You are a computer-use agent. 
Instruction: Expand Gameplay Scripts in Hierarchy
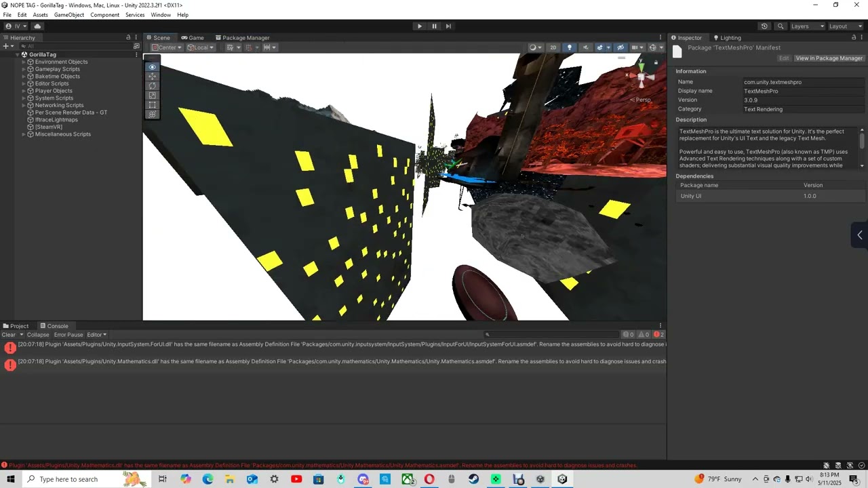click(x=24, y=69)
